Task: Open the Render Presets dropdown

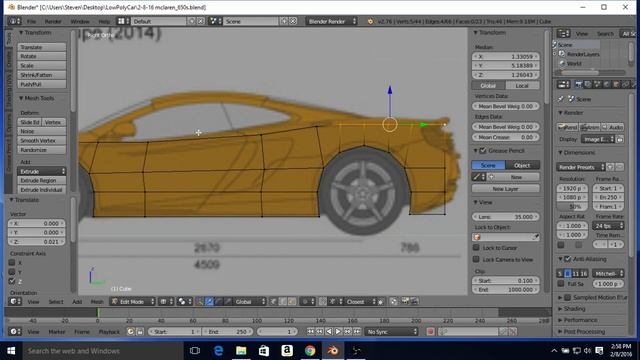Action: pyautogui.click(x=580, y=167)
